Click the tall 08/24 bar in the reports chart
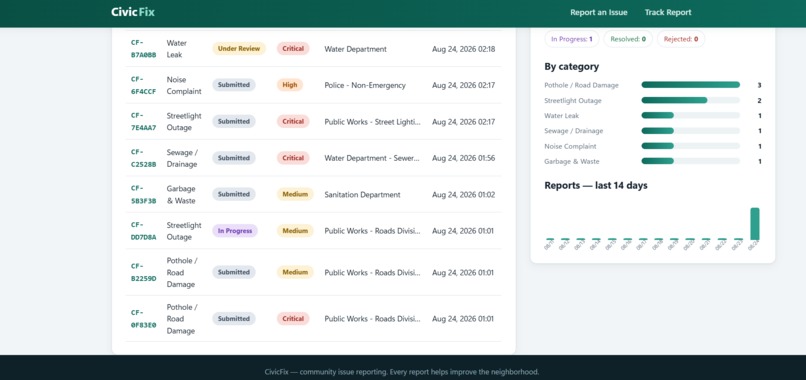The image size is (806, 380). (x=755, y=224)
